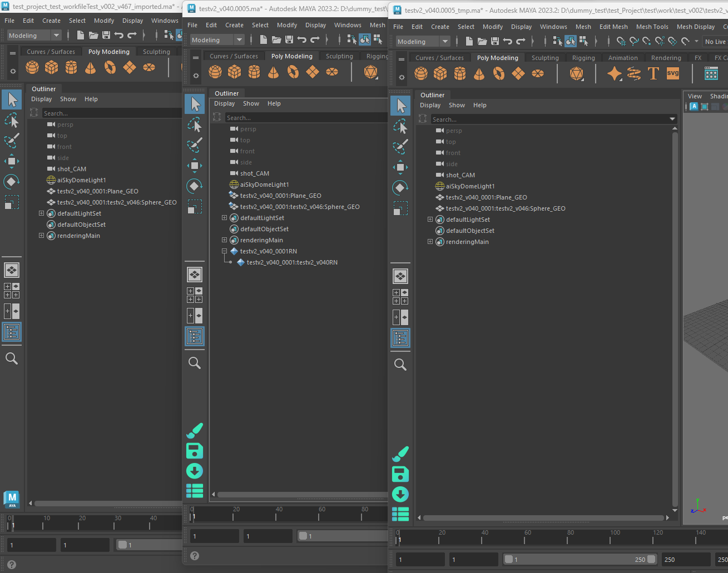Toggle Outliner panel button in right window toolbox
The width and height of the screenshot is (728, 573).
click(x=400, y=338)
